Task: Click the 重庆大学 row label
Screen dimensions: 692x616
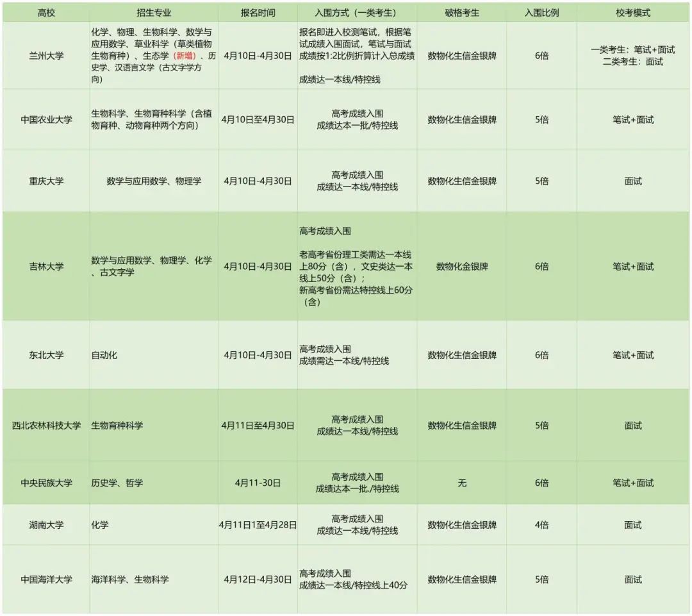Action: click(46, 181)
